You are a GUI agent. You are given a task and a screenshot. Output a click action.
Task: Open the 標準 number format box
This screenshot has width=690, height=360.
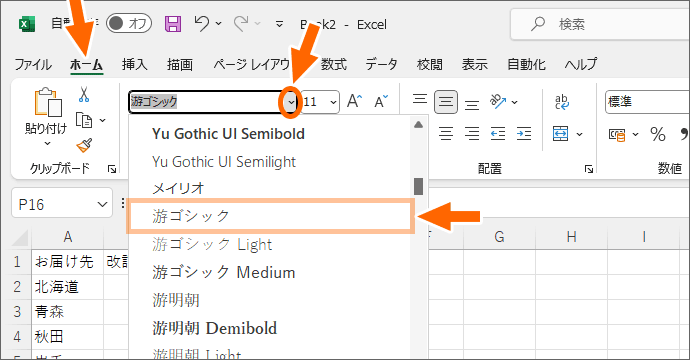point(648,102)
